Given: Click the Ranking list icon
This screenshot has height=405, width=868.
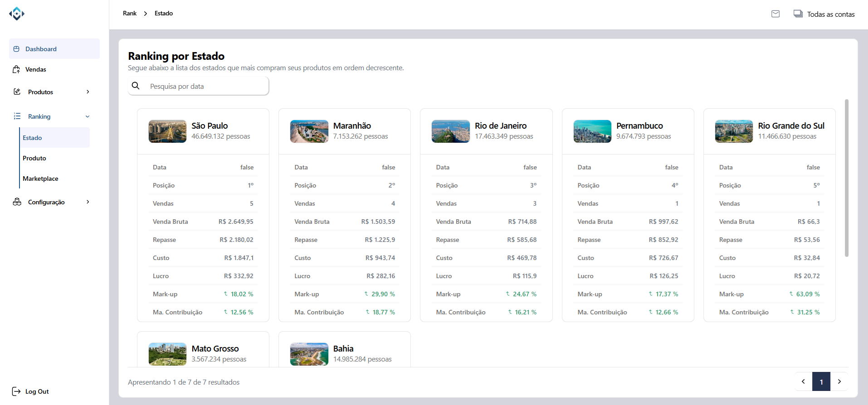Looking at the screenshot, I should coord(17,116).
